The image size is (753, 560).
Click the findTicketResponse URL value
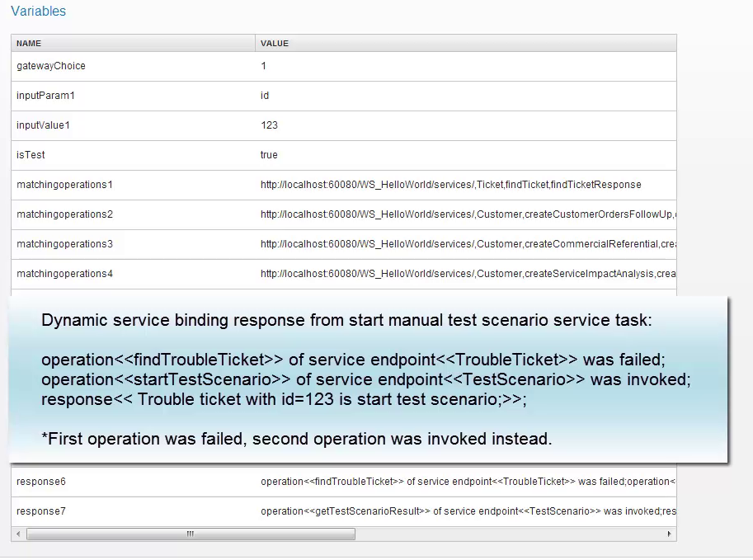tap(451, 185)
